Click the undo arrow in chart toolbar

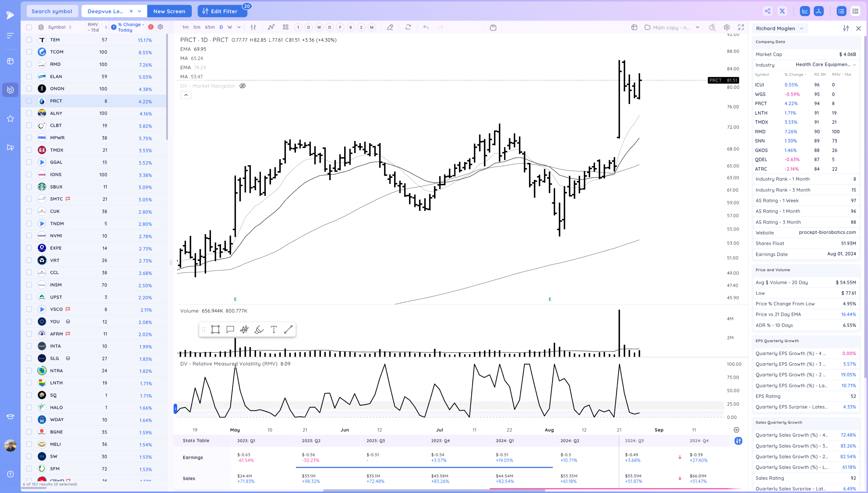pyautogui.click(x=426, y=27)
